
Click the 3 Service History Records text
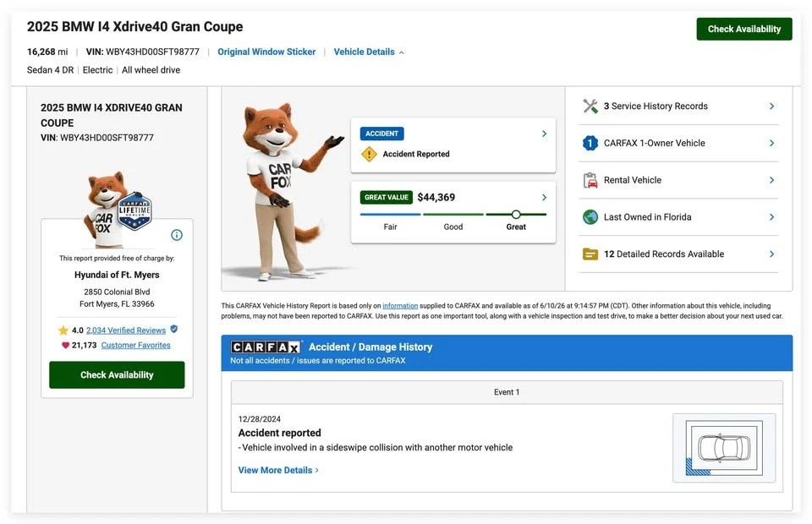[656, 106]
